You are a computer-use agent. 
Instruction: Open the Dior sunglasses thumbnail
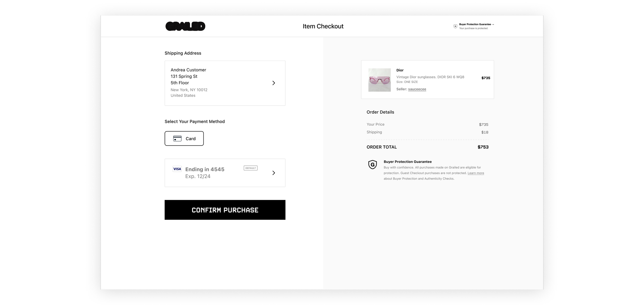pyautogui.click(x=379, y=80)
